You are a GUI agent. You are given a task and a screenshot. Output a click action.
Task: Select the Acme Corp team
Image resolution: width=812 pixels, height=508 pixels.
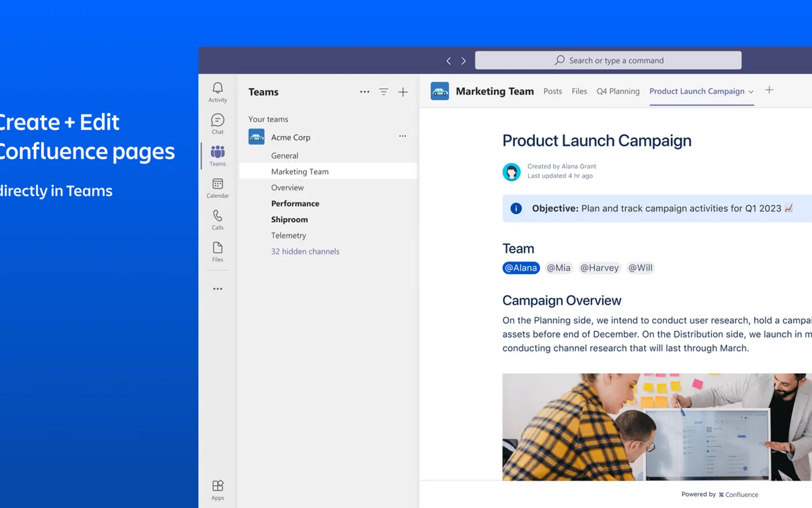[x=290, y=137]
